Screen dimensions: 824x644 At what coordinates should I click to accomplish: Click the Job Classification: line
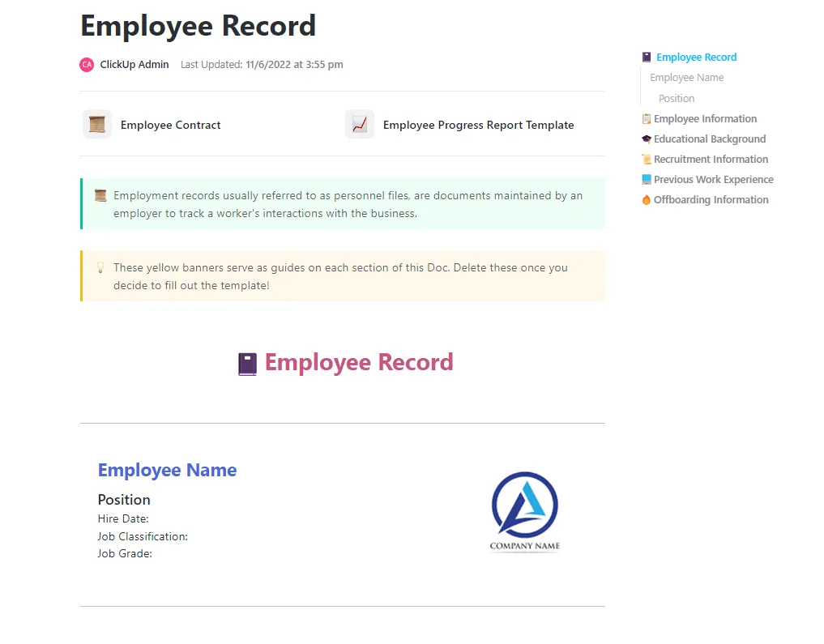143,536
